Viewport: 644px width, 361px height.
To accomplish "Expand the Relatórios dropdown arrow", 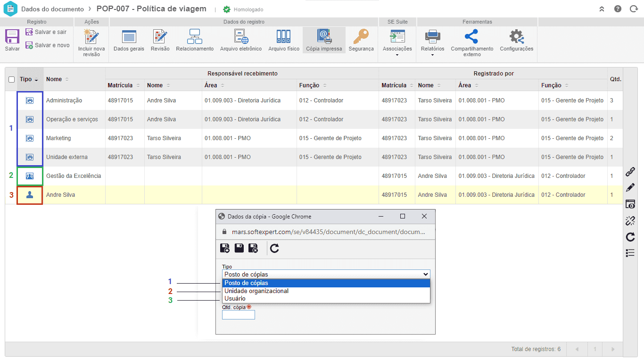I will [x=432, y=55].
